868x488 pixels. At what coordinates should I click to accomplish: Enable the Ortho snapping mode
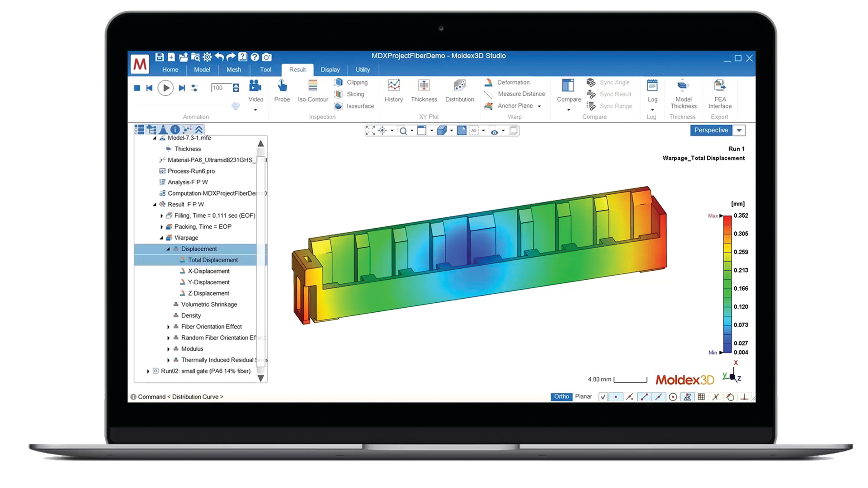point(561,396)
